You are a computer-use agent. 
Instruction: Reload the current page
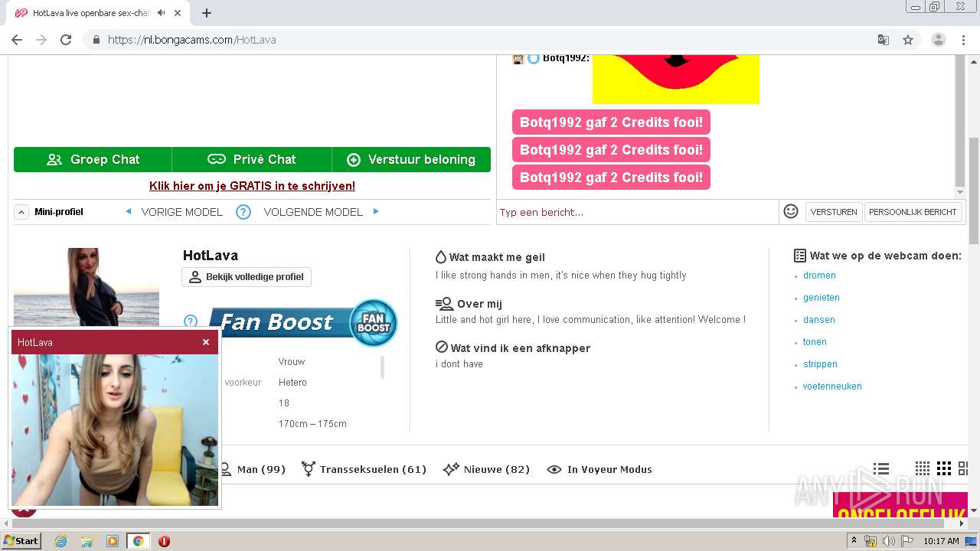(66, 40)
